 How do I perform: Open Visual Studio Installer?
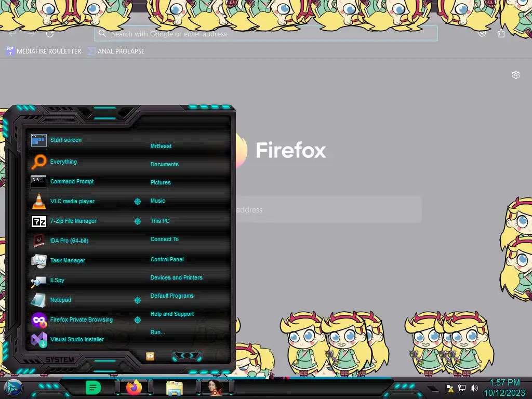[67, 339]
